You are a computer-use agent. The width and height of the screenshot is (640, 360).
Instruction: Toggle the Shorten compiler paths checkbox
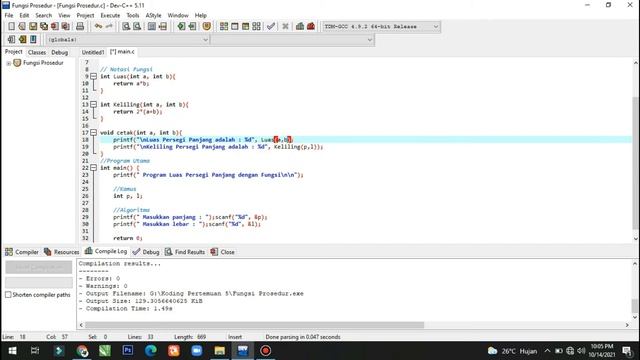[8, 295]
